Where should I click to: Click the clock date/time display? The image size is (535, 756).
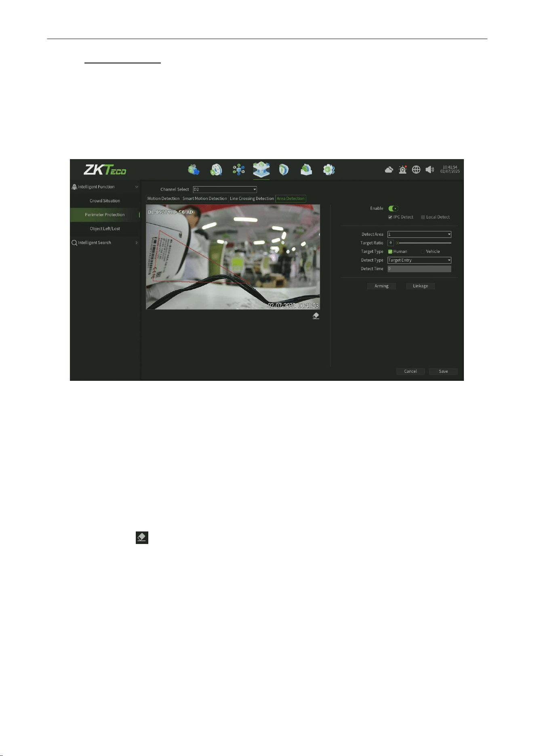pyautogui.click(x=450, y=169)
